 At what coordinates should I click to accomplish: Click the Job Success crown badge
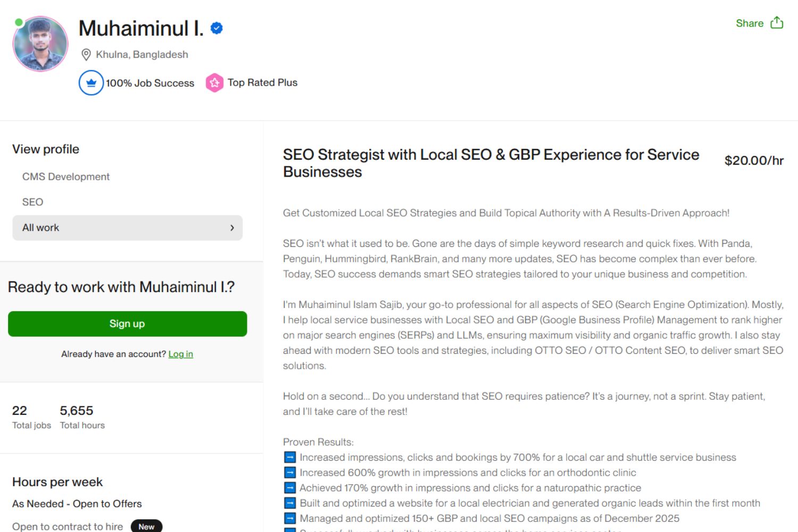click(x=91, y=83)
